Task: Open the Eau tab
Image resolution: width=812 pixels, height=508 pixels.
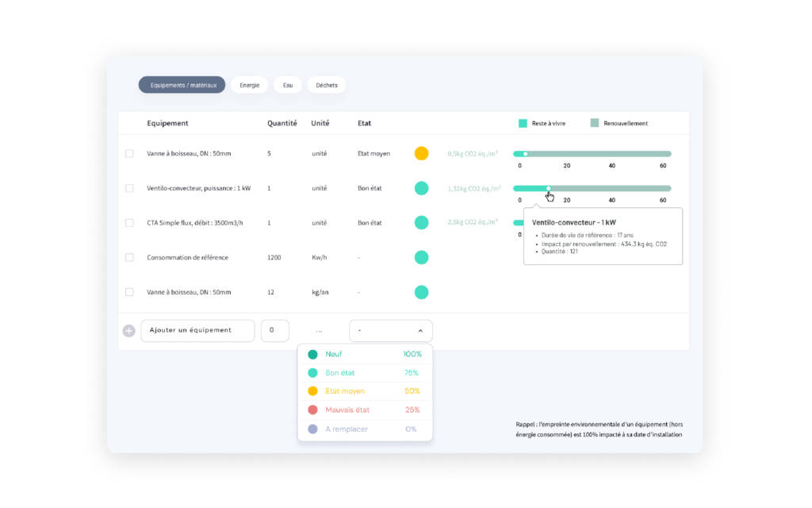Action: pos(288,85)
